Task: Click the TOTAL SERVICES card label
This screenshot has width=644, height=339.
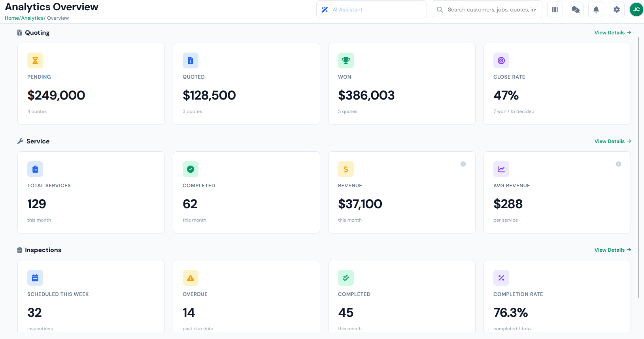Action: (x=49, y=186)
